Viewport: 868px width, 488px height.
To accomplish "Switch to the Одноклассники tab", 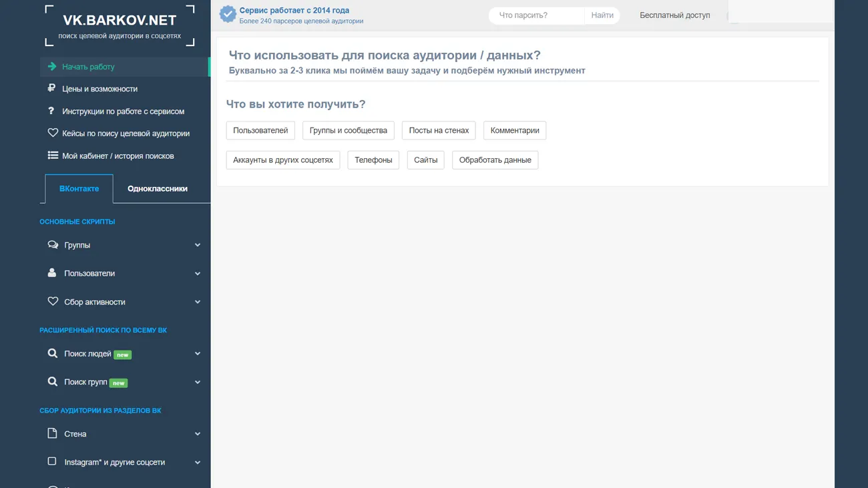I will pos(158,189).
